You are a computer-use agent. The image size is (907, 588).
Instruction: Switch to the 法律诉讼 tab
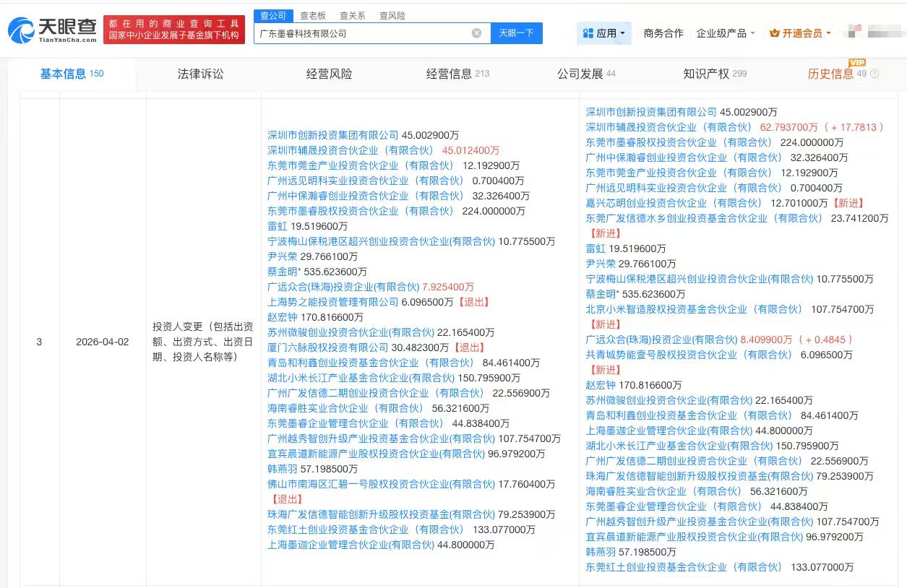pyautogui.click(x=201, y=74)
